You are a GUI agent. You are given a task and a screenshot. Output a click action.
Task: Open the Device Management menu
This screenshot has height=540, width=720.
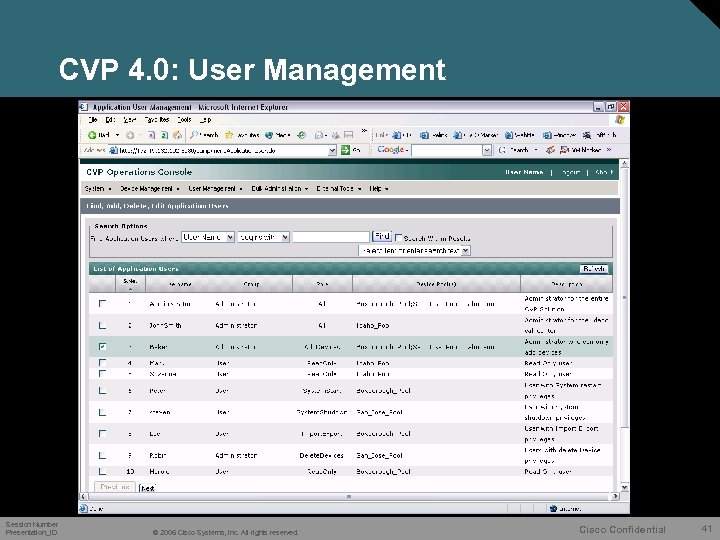[149, 188]
